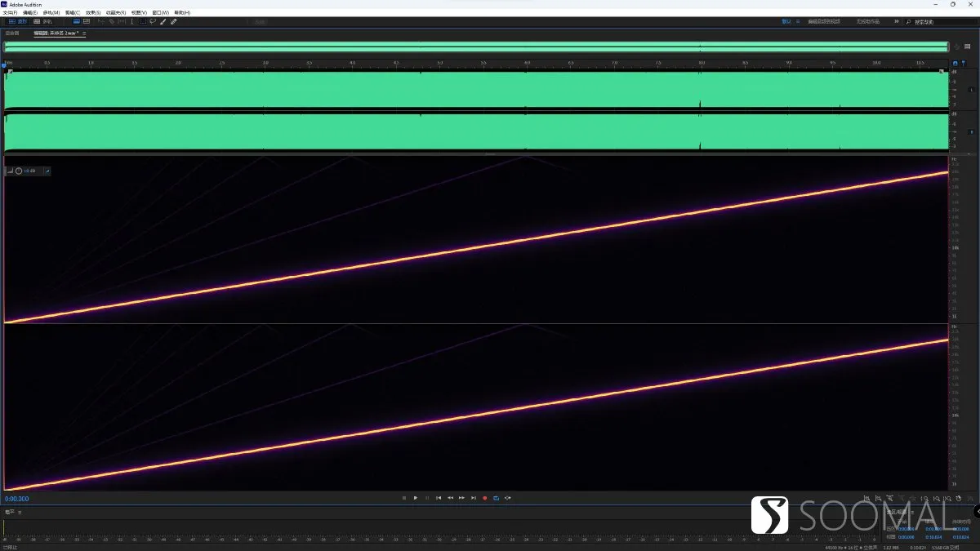Fast forward the playhead
This screenshot has height=551, width=980.
tap(461, 498)
